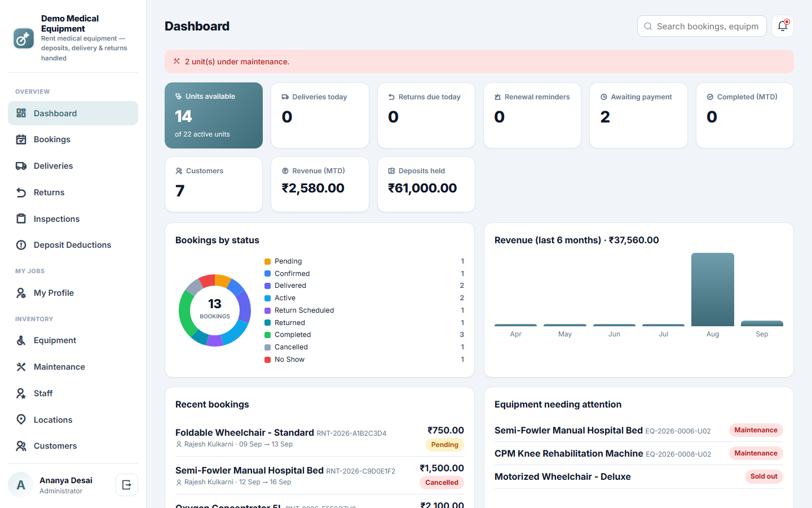The height and width of the screenshot is (508, 812).
Task: Click the bookings donut chart center
Action: coord(215,310)
